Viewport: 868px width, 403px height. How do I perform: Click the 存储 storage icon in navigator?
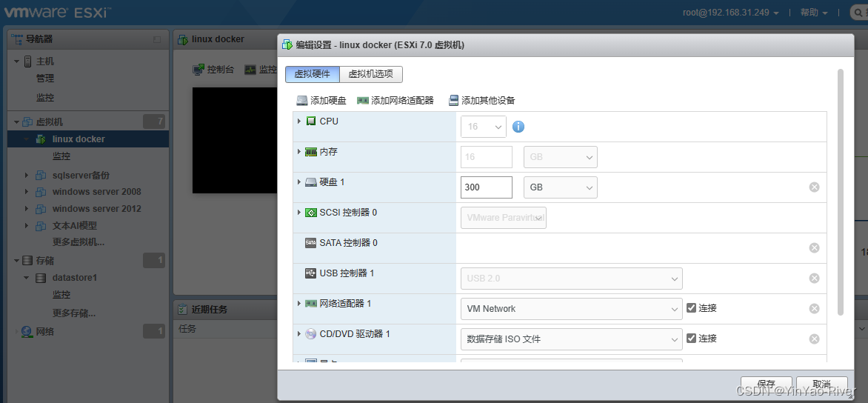pyautogui.click(x=27, y=261)
